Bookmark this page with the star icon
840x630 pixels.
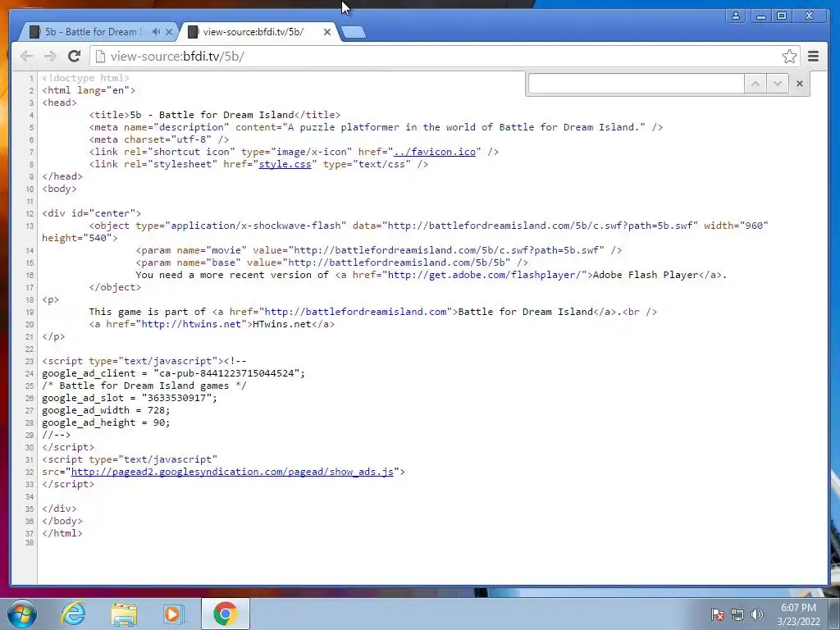[789, 57]
